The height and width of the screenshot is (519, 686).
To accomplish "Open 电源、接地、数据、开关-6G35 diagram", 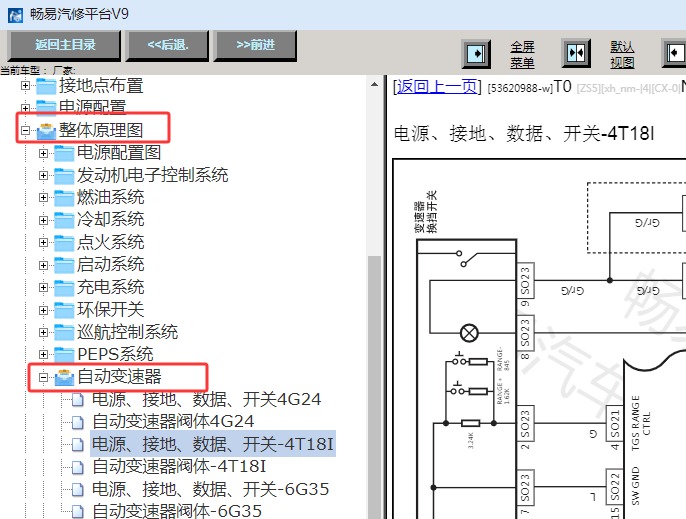I will click(x=210, y=489).
